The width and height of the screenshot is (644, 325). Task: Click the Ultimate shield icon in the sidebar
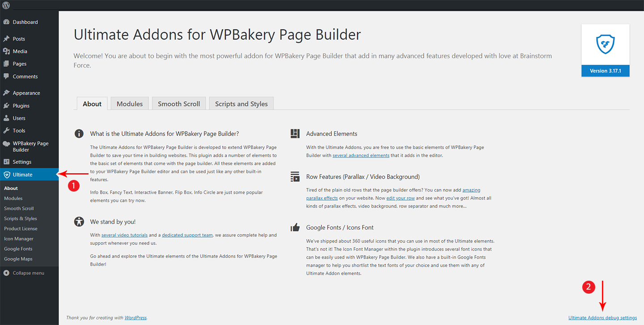click(6, 175)
